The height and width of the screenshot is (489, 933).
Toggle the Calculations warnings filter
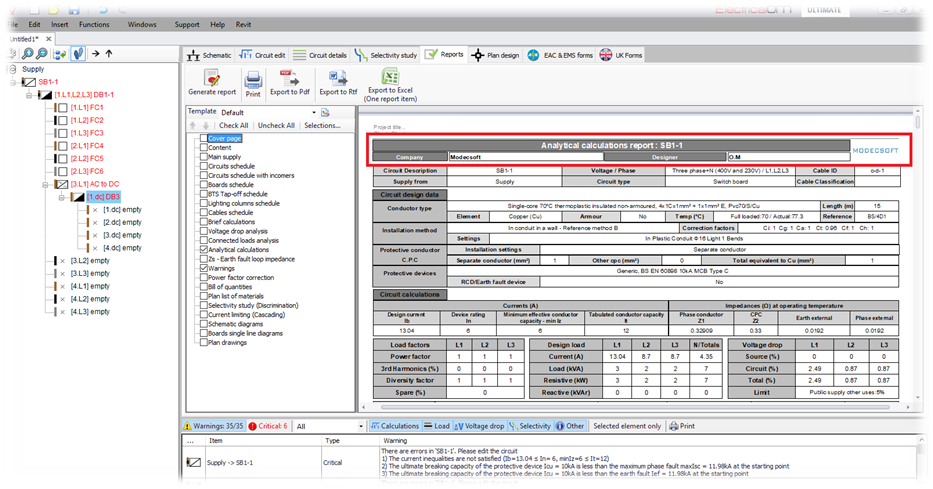click(x=395, y=426)
